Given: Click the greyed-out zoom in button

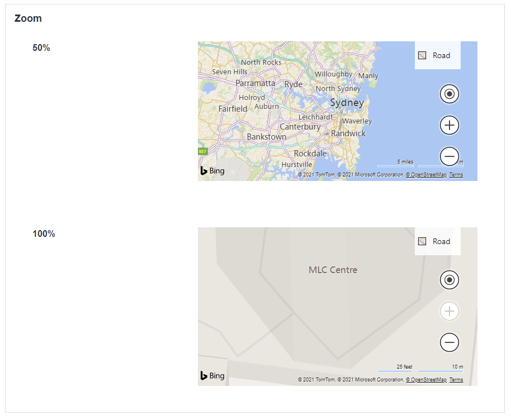Looking at the screenshot, I should click(x=450, y=311).
